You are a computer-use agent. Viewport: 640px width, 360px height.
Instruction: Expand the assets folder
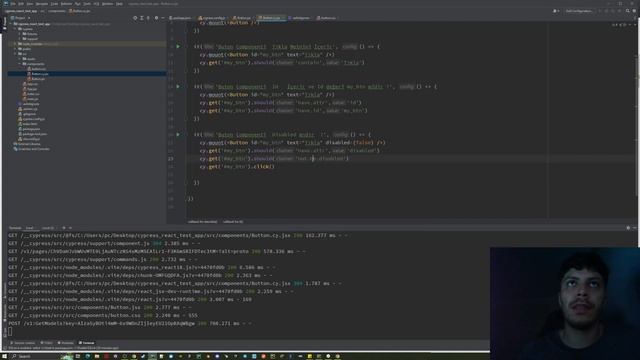(20, 59)
